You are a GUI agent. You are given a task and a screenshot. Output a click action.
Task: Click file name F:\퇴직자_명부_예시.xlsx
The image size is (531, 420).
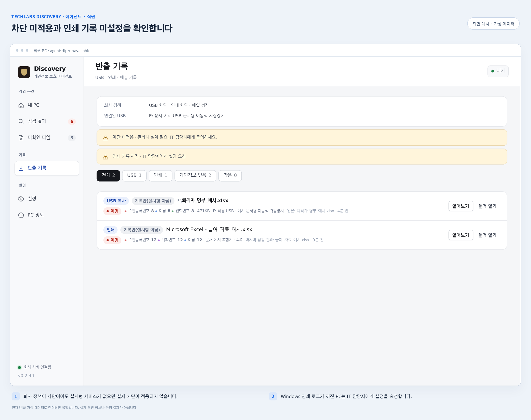coord(203,200)
